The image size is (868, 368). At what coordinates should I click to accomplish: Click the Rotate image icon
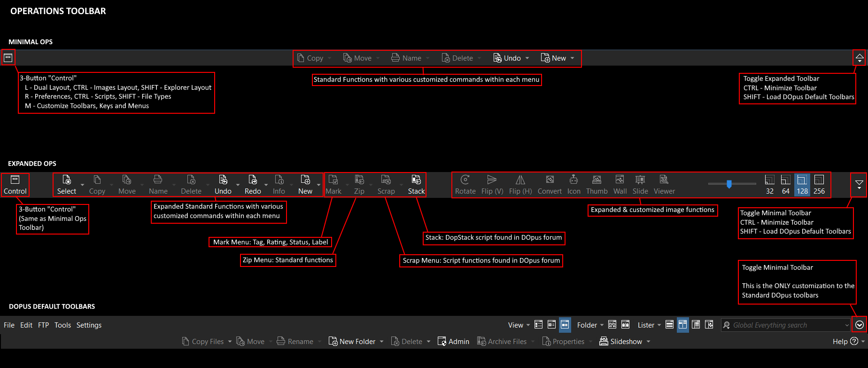pos(465,184)
